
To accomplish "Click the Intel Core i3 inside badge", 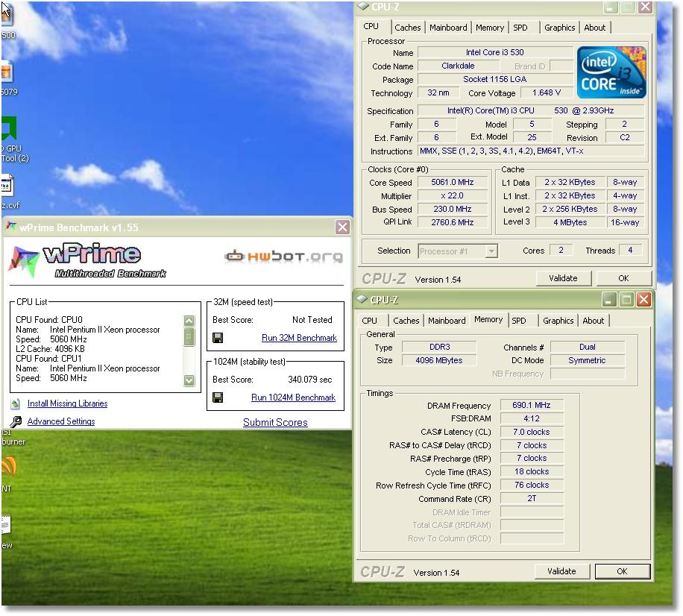I will tap(611, 72).
